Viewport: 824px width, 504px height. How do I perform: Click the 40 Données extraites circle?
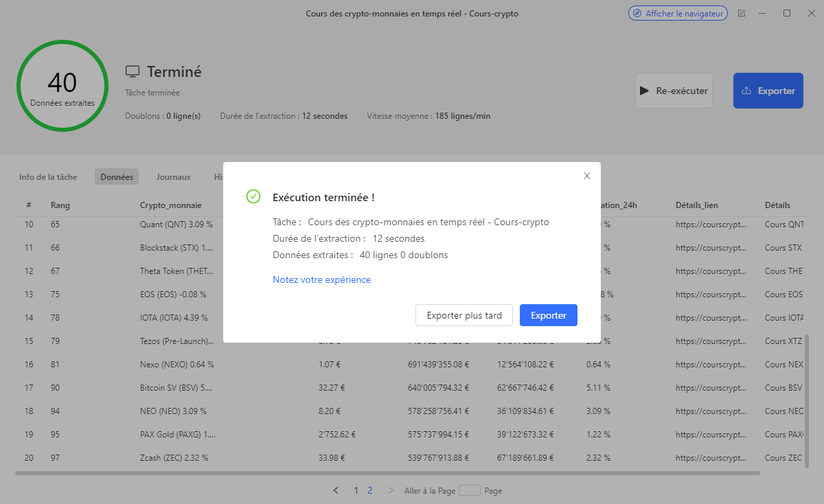(x=62, y=86)
